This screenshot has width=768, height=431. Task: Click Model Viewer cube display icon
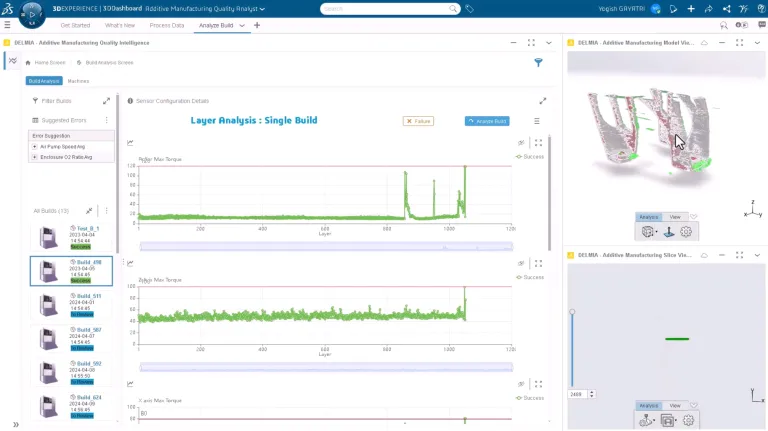(648, 232)
